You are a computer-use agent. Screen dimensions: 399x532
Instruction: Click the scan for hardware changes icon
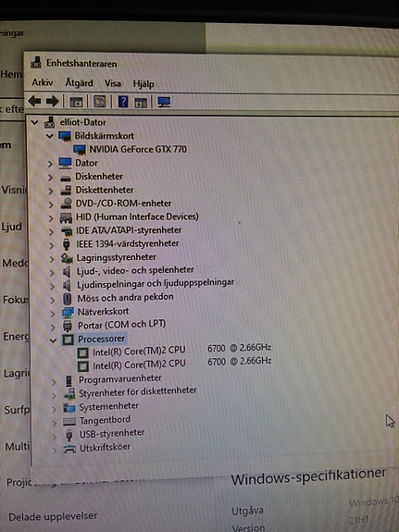(164, 102)
